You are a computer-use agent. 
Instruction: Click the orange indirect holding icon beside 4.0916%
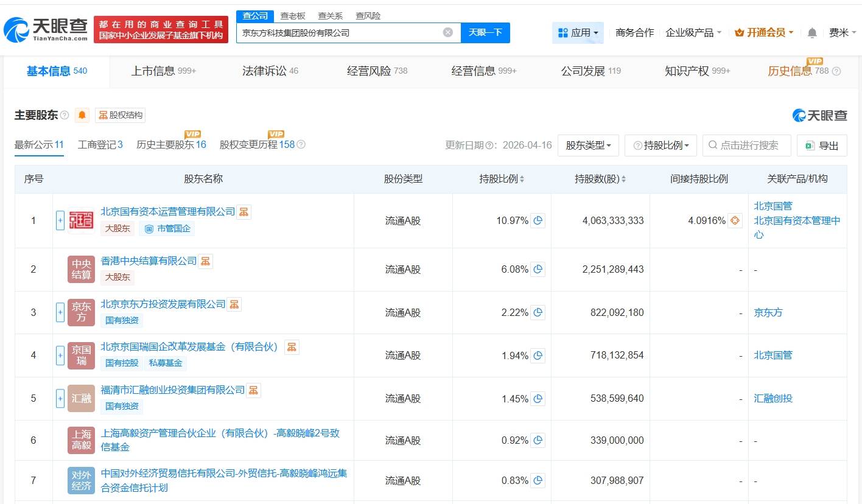(x=735, y=220)
